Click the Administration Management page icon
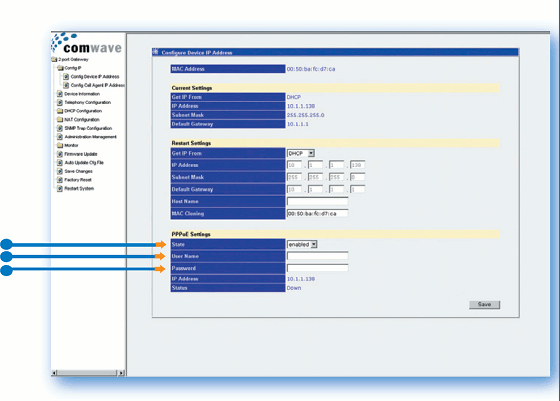 [60, 137]
